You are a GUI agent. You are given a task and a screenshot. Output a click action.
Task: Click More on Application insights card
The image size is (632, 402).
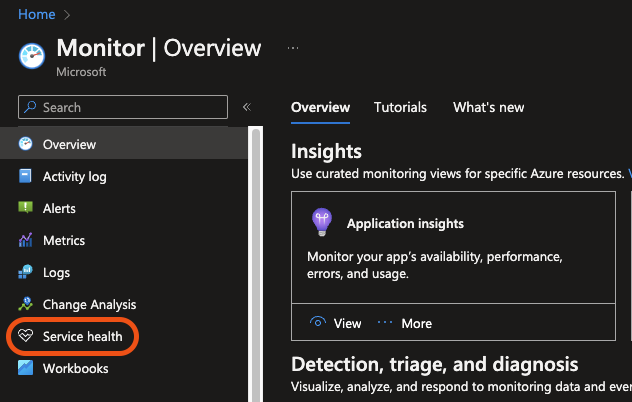pos(417,323)
